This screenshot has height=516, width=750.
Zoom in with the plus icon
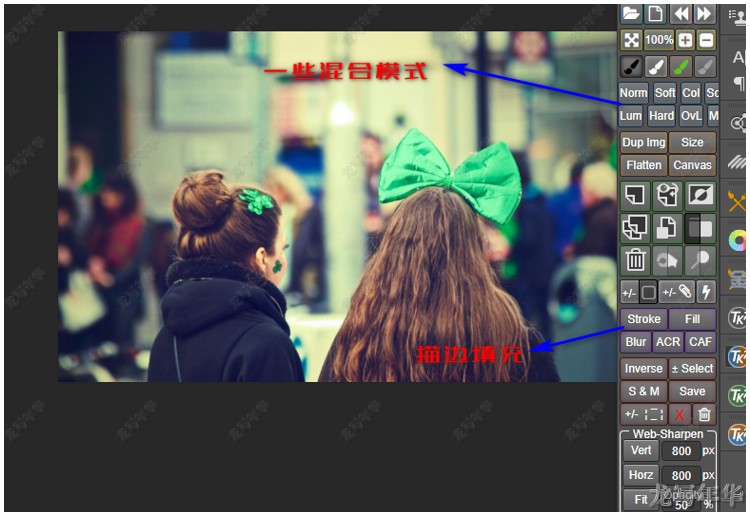685,40
